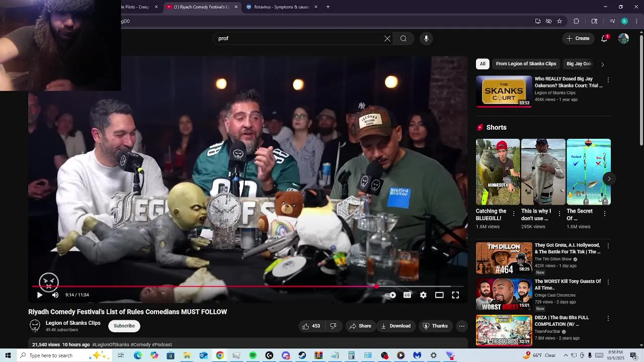Open YouTube notifications bell
The width and height of the screenshot is (644, 362).
(604, 39)
